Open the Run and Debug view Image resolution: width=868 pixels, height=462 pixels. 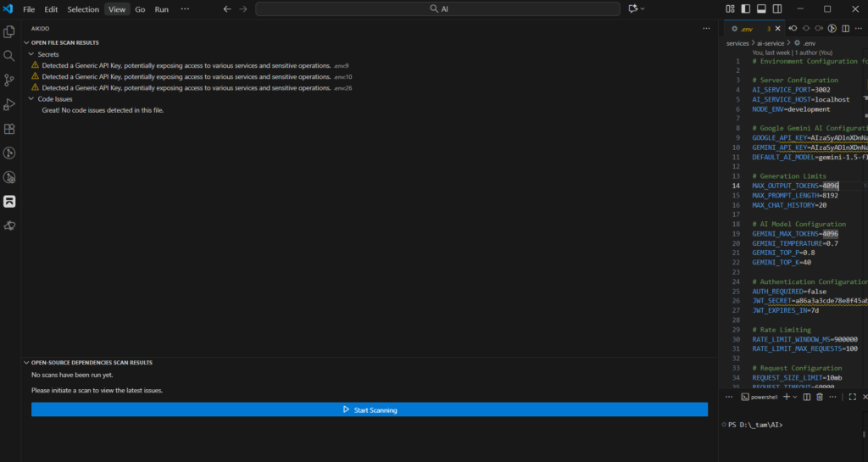9,104
